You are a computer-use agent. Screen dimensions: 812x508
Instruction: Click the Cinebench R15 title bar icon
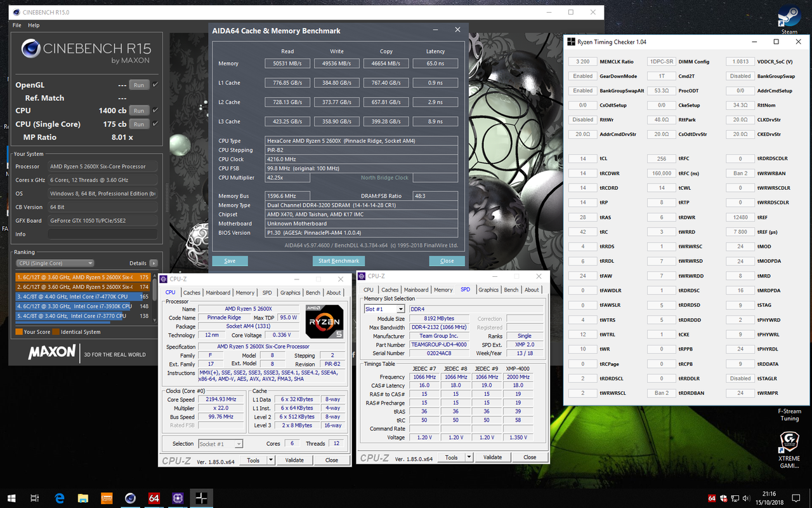click(x=16, y=12)
